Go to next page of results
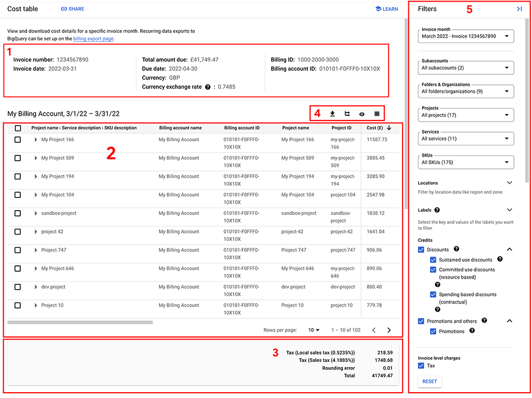Screen dimensions: 532x398 [389, 330]
